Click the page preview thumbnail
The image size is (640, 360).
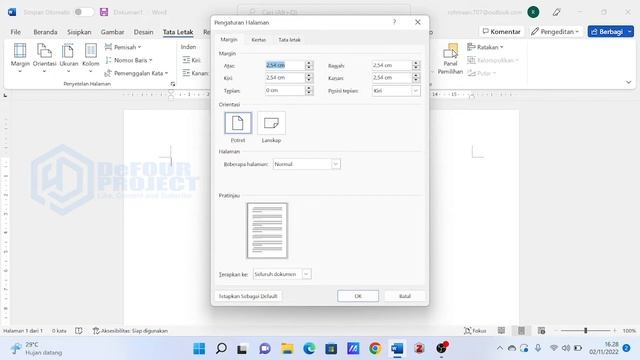tap(267, 231)
